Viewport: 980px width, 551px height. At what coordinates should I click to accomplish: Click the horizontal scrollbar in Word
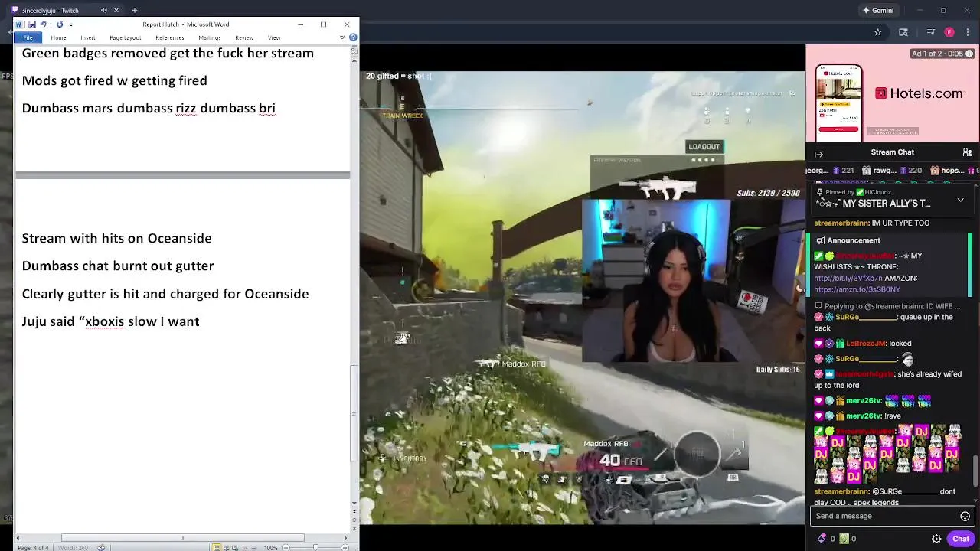(182, 537)
